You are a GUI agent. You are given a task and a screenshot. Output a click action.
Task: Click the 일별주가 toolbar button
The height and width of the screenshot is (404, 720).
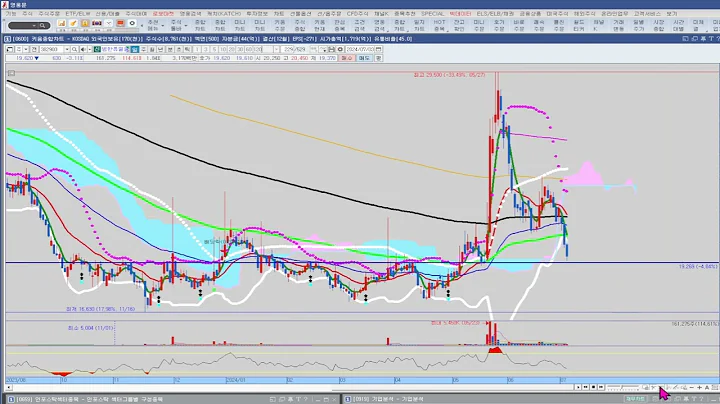click(639, 25)
